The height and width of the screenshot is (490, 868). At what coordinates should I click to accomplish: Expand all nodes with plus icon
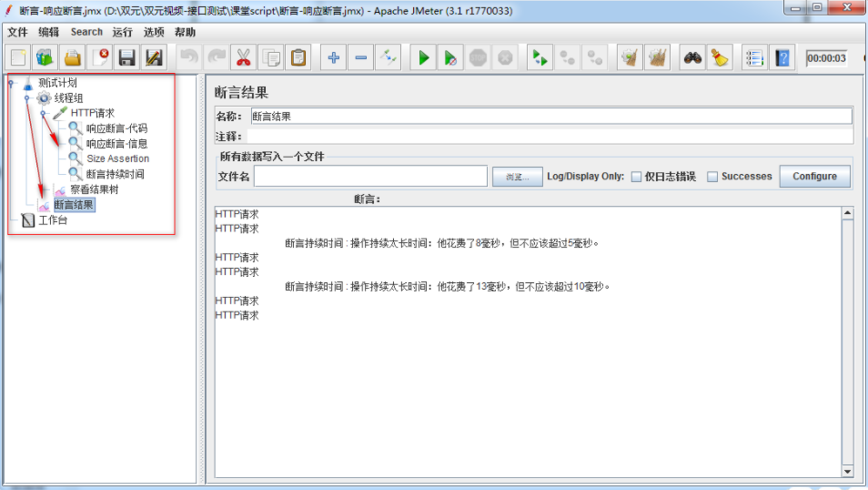[x=333, y=57]
